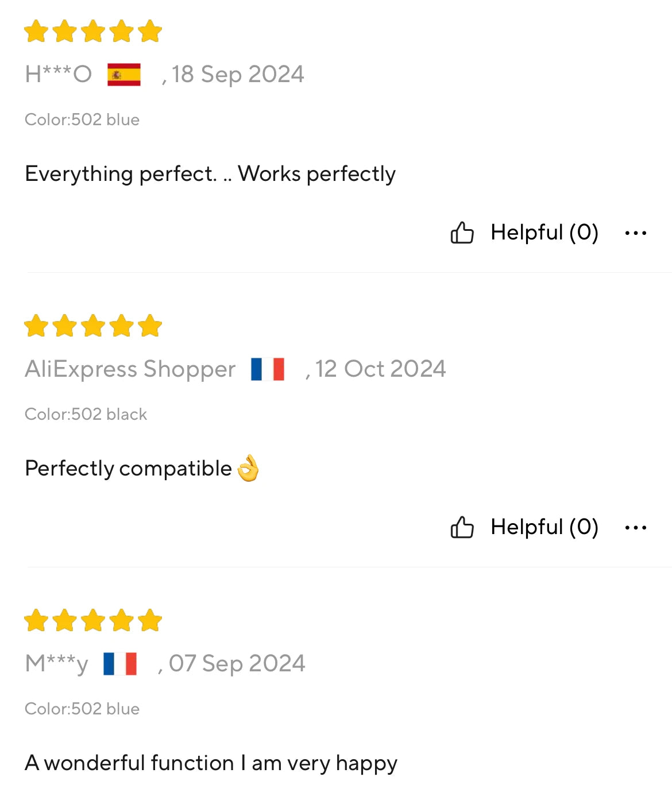Screen dimensions: 672x804
Task: Open more options on H***O's review
Action: (635, 233)
